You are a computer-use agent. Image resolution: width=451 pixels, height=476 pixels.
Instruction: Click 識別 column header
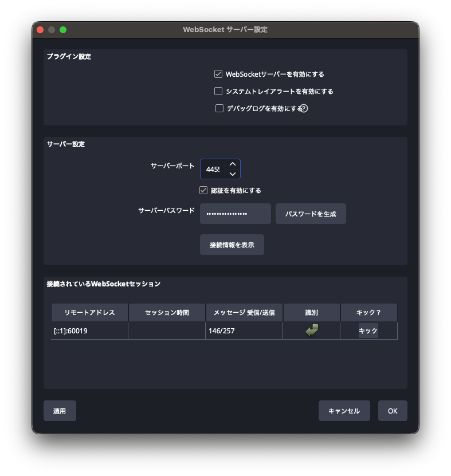(311, 312)
